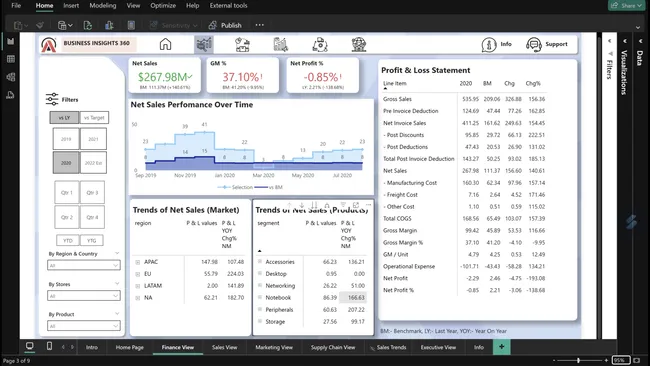The height and width of the screenshot is (366, 650).
Task: Click the New visual toolbar icon
Action: point(109,25)
